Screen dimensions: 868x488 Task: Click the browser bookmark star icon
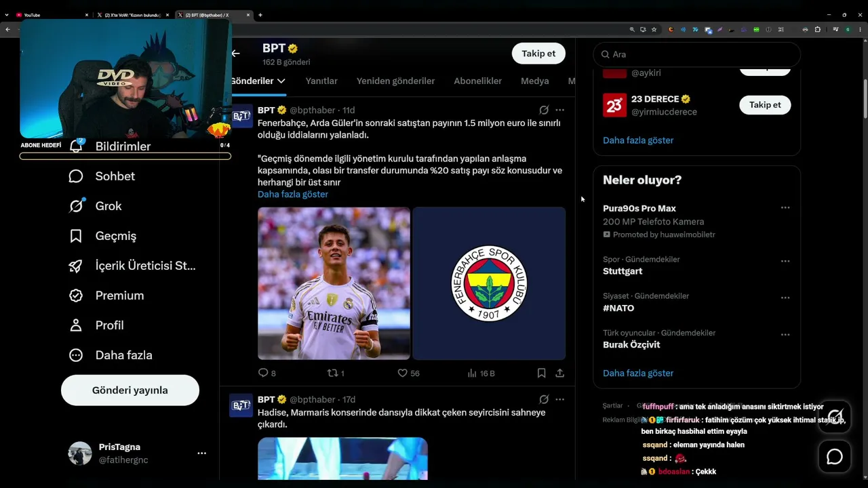point(654,30)
